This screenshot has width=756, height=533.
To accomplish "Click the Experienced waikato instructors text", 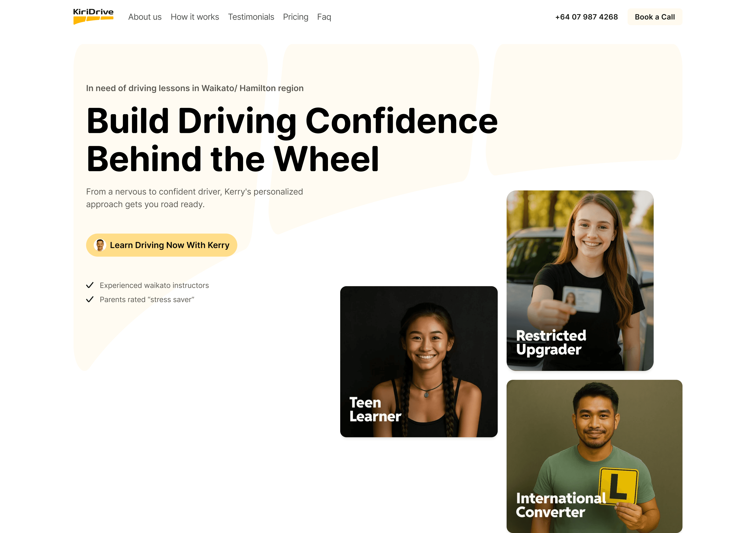I will [x=154, y=285].
